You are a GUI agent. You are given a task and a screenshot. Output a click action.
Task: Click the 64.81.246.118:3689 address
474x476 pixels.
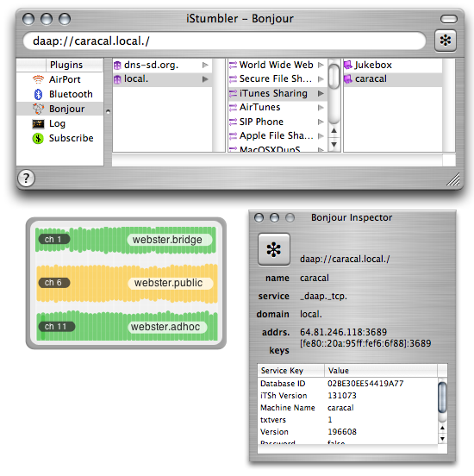pyautogui.click(x=343, y=332)
